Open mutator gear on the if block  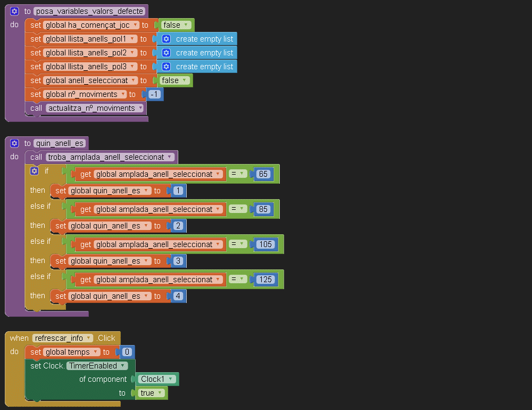pyautogui.click(x=35, y=171)
